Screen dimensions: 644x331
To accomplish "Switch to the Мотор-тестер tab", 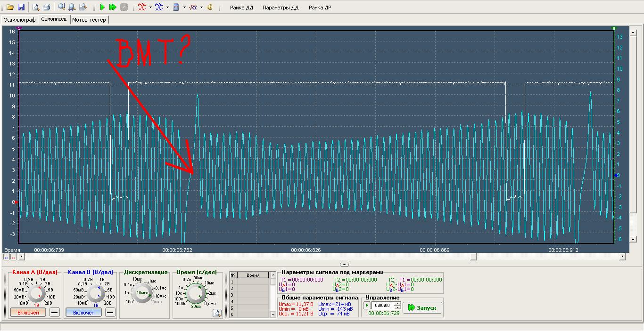I will pyautogui.click(x=89, y=20).
